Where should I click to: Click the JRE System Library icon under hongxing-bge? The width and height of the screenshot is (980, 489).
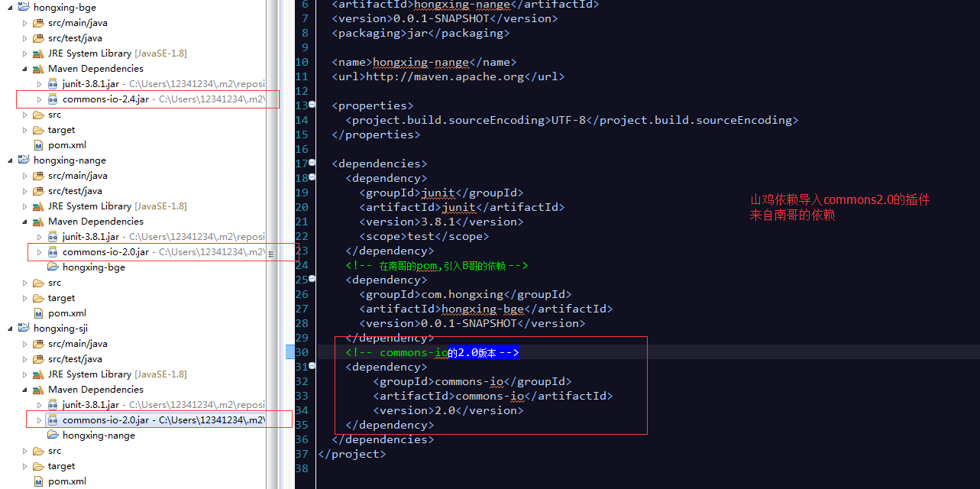[38, 53]
